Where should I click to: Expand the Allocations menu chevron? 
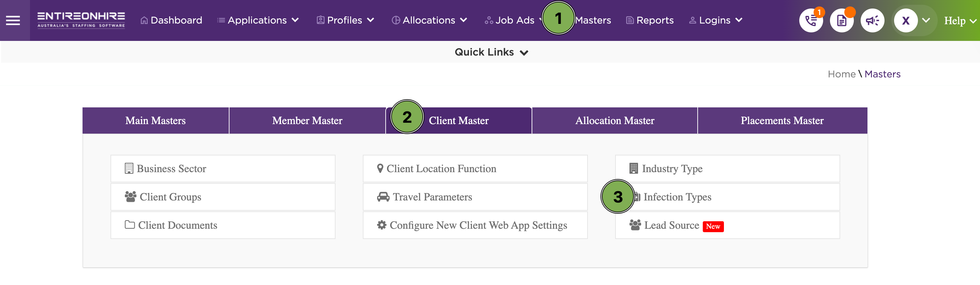coord(463,20)
